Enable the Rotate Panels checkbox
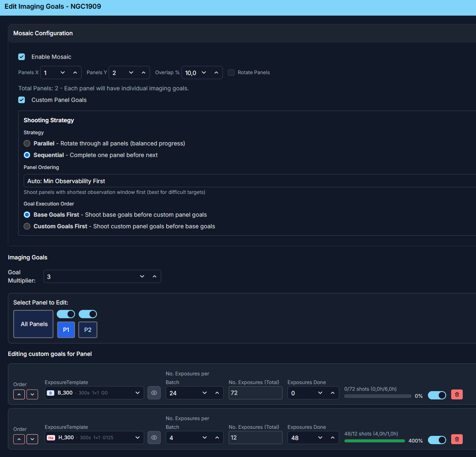Screen dimensions: 476x457 tap(231, 73)
